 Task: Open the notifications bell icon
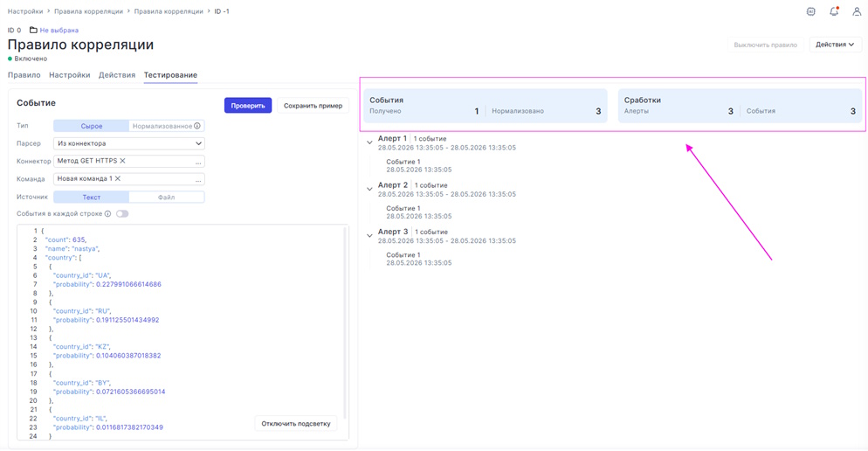click(x=834, y=11)
